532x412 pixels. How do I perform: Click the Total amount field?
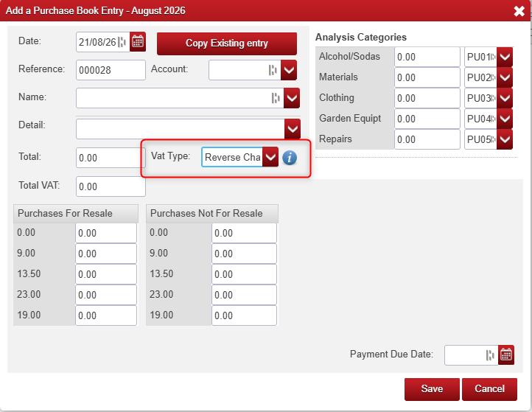tap(111, 158)
